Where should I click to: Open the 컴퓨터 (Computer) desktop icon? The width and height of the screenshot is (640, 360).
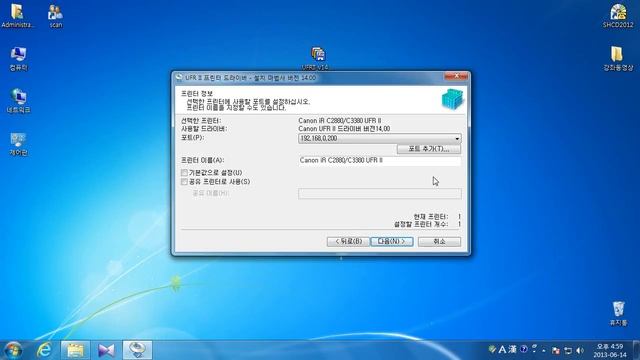tap(18, 58)
